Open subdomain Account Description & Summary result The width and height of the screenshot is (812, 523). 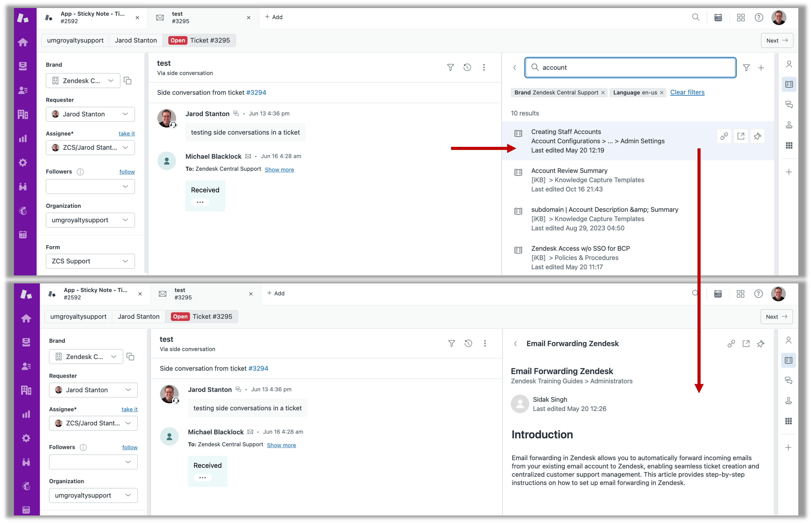tap(638, 219)
